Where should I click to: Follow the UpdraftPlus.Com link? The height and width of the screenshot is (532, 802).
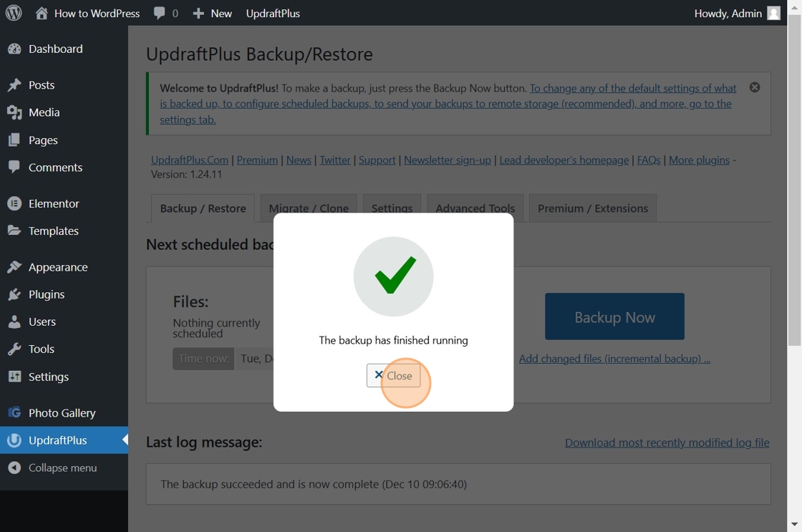pyautogui.click(x=190, y=160)
